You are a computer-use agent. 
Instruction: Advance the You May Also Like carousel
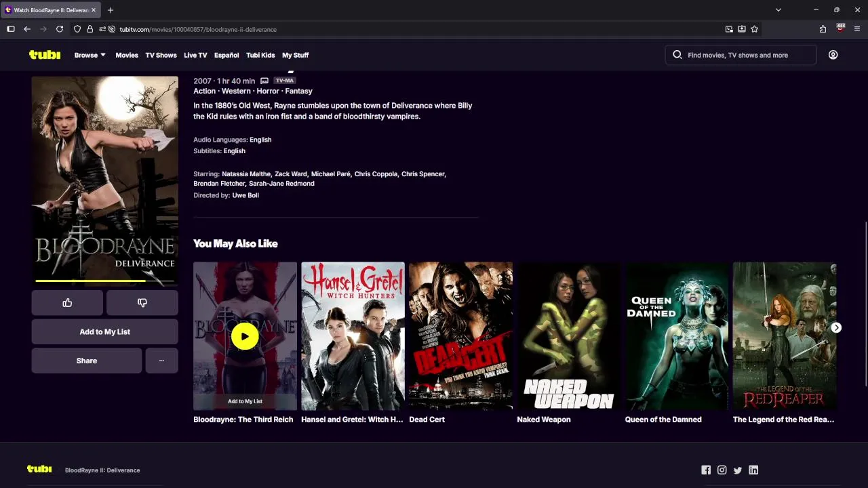point(836,327)
